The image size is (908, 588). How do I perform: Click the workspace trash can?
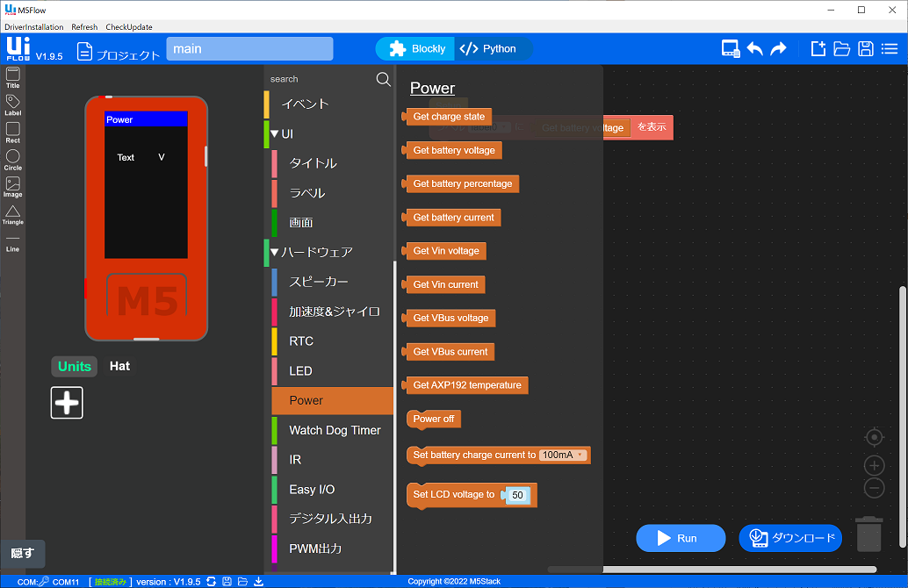[x=868, y=534]
